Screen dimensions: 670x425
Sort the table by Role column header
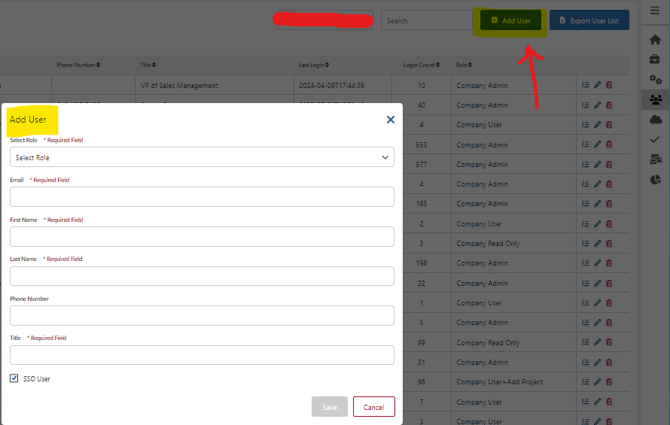464,64
